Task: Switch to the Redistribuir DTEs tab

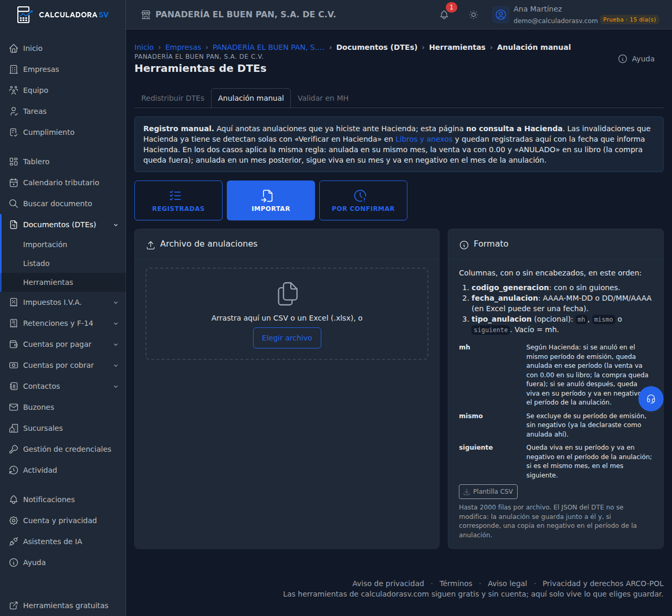Action: [173, 98]
